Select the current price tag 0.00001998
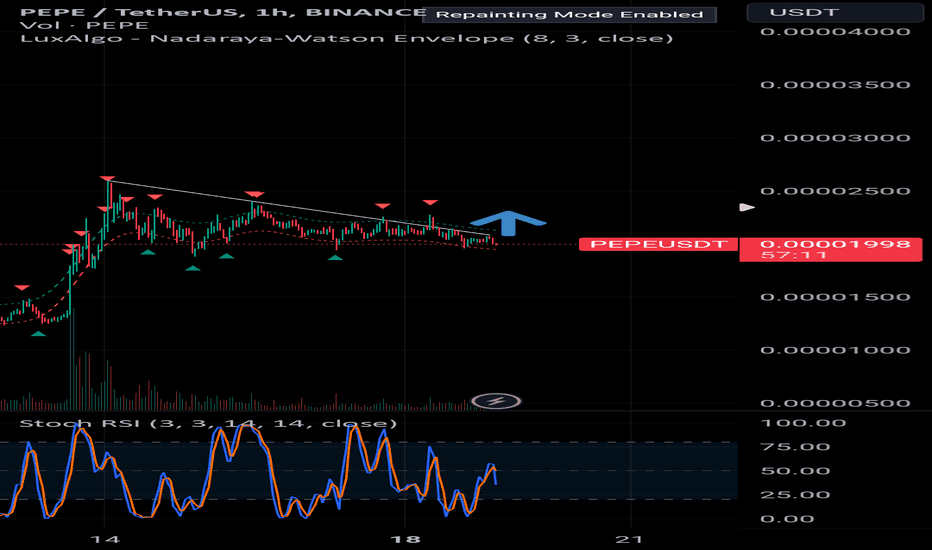Screen dimensions: 932x550 coord(835,244)
